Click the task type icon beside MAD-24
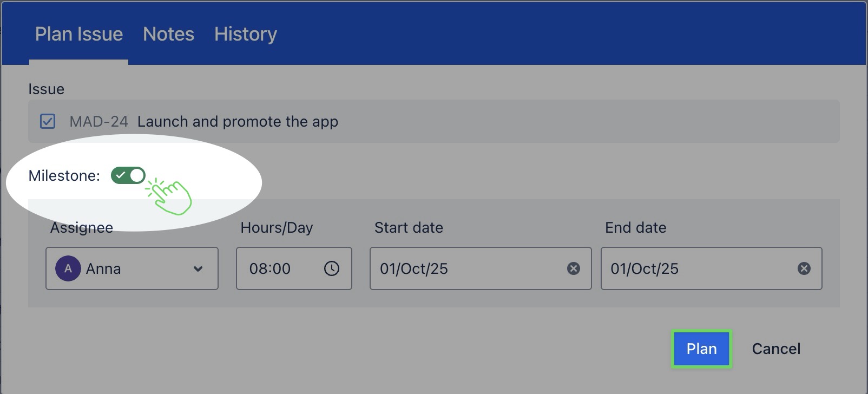This screenshot has height=394, width=868. 48,121
